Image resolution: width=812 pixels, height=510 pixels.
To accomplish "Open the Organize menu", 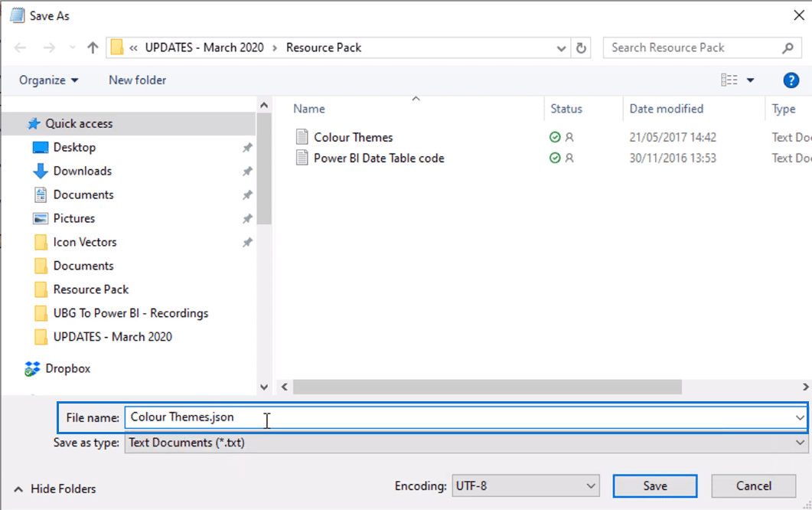I will 48,80.
